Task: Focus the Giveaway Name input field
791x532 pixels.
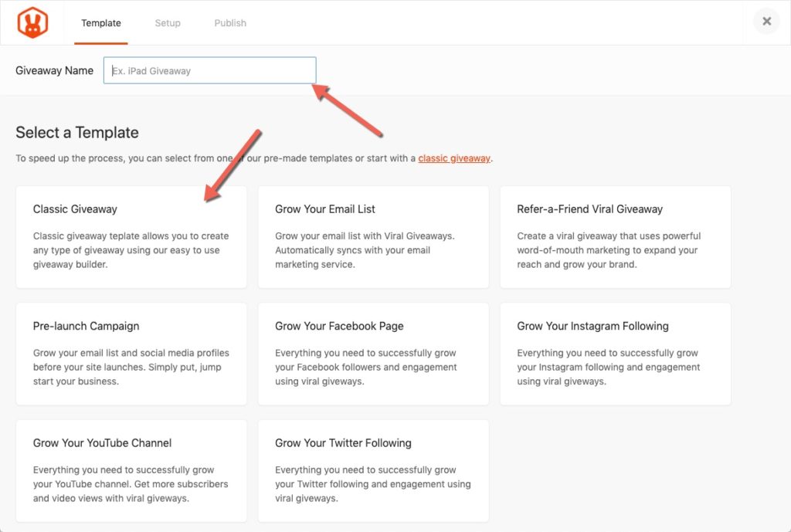Action: 210,70
